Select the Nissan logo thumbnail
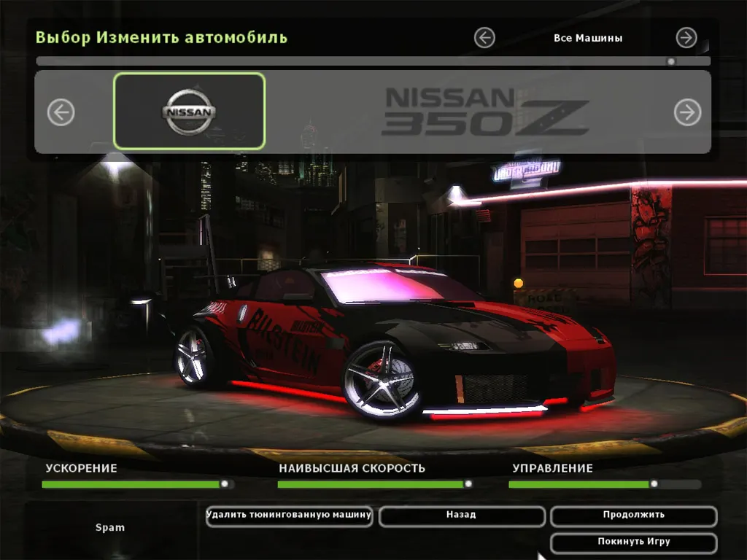The width and height of the screenshot is (747, 560). coord(189,111)
